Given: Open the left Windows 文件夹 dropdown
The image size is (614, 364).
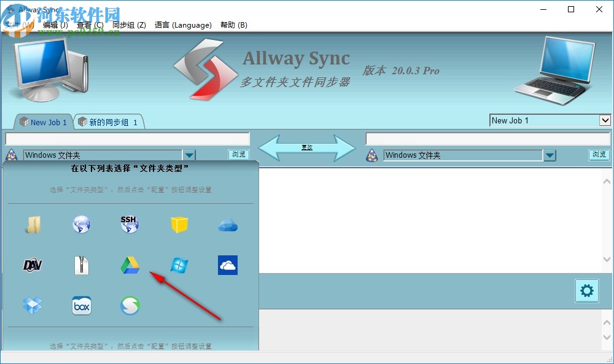Looking at the screenshot, I should [190, 155].
